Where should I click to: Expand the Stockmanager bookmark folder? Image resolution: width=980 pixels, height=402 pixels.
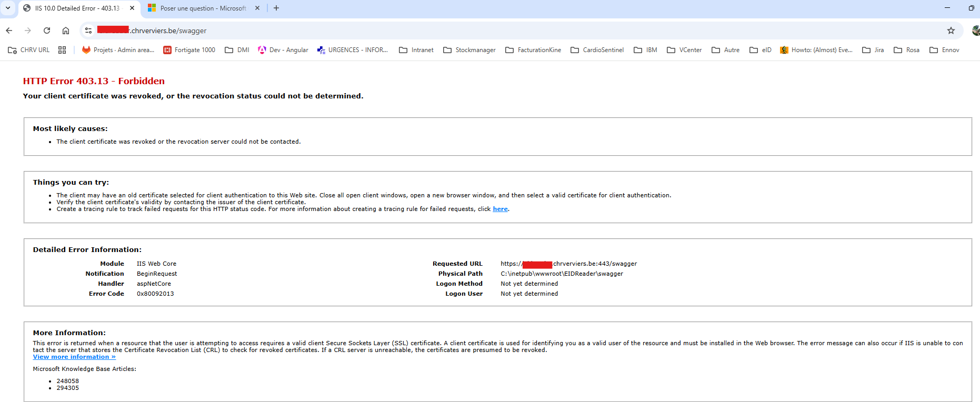pos(469,50)
